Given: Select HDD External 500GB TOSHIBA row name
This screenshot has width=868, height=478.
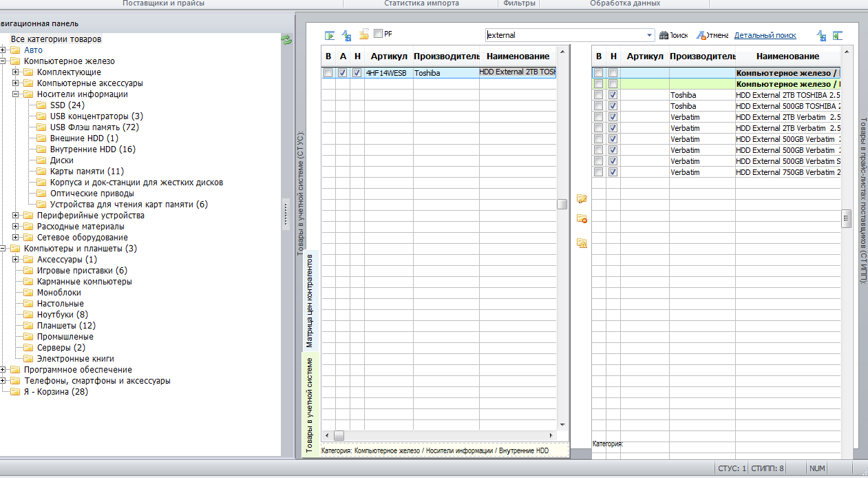Looking at the screenshot, I should click(x=787, y=106).
